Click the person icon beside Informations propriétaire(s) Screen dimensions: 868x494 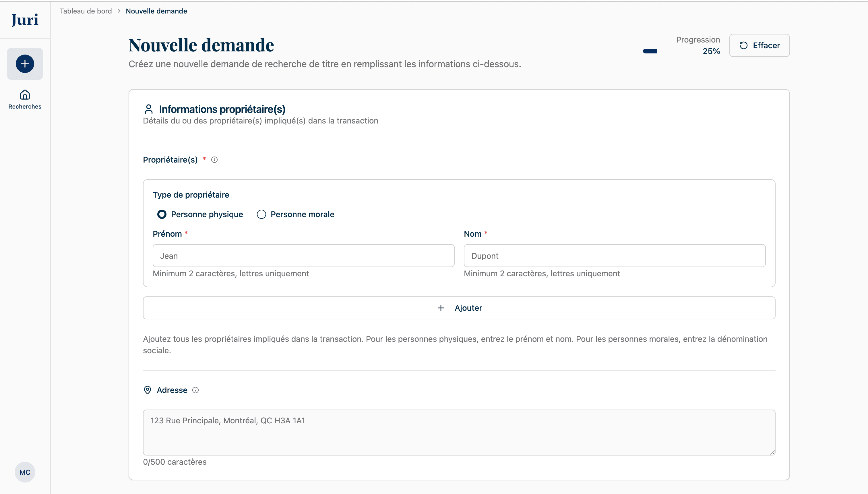pos(148,109)
